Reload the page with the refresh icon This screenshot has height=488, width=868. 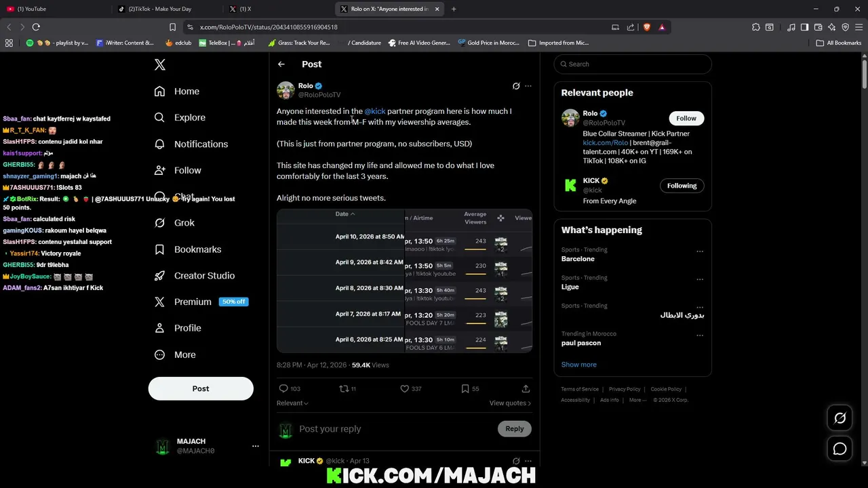pos(36,27)
